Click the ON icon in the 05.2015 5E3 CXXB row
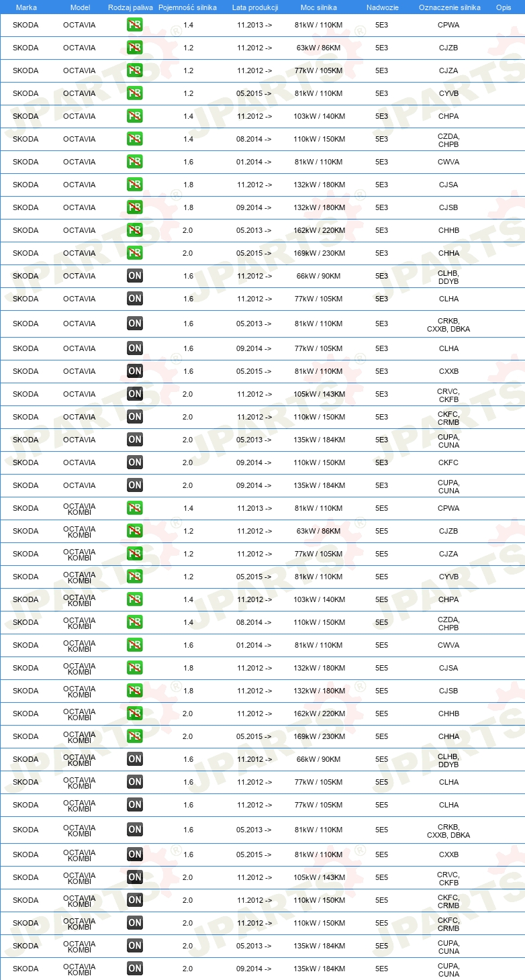The width and height of the screenshot is (525, 980). pos(135,371)
